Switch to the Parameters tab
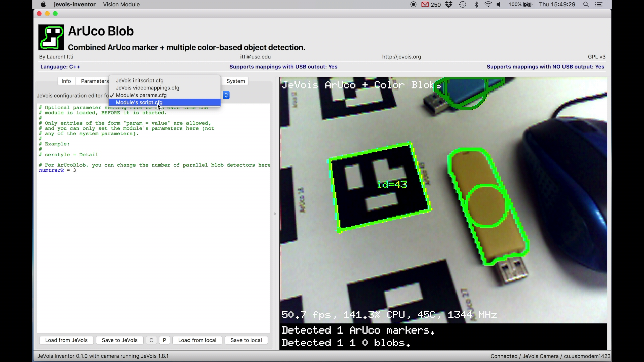Image resolution: width=644 pixels, height=362 pixels. point(94,81)
